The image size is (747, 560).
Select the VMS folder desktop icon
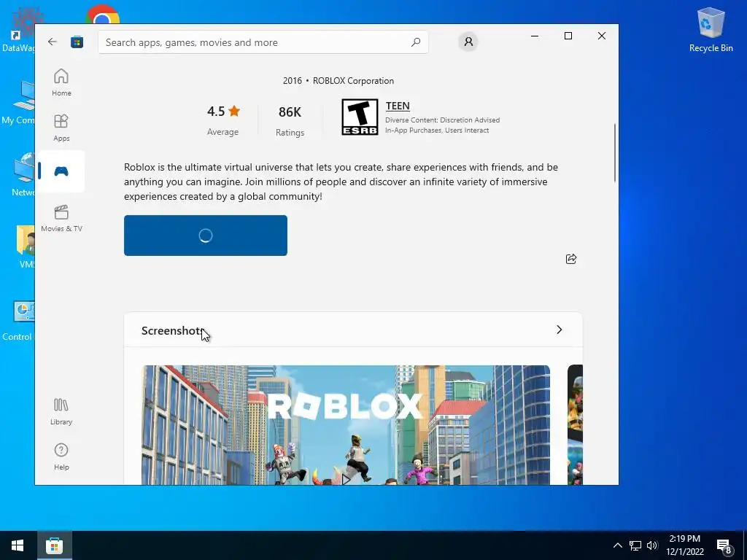pyautogui.click(x=26, y=248)
